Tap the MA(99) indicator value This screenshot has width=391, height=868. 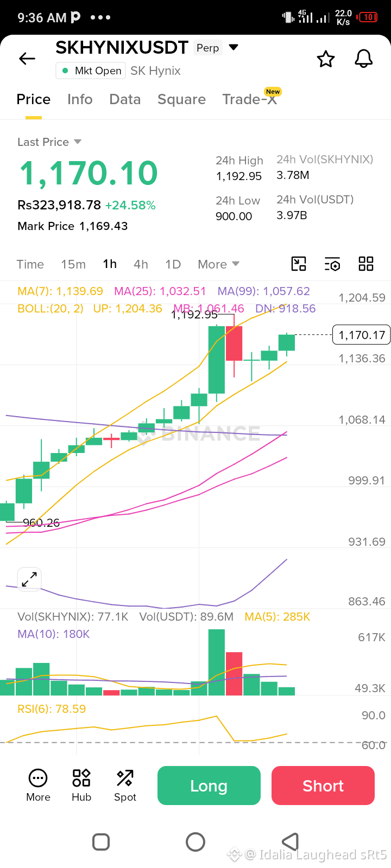(263, 291)
